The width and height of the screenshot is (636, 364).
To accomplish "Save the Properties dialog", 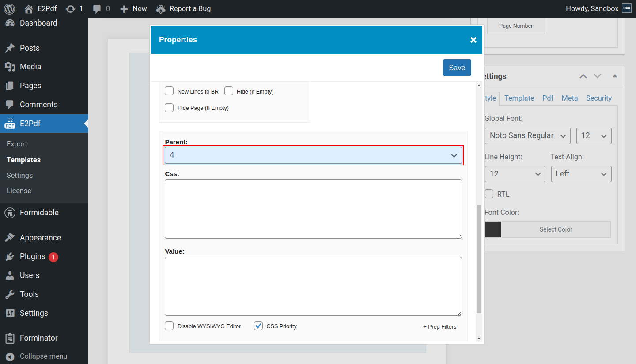I will point(457,67).
